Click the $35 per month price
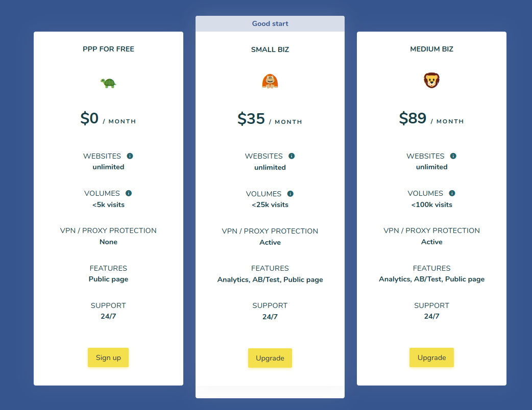The image size is (532, 410). (270, 119)
